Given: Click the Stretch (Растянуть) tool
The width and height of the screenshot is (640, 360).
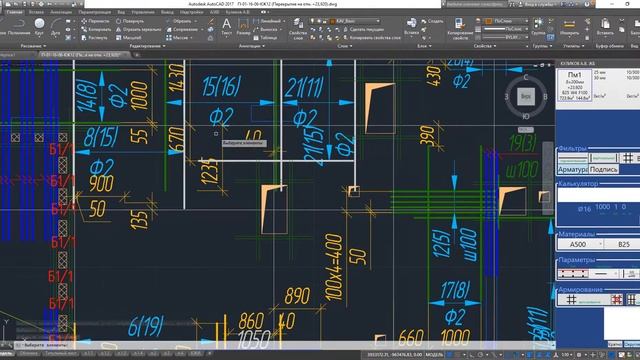Looking at the screenshot, I should [x=94, y=38].
